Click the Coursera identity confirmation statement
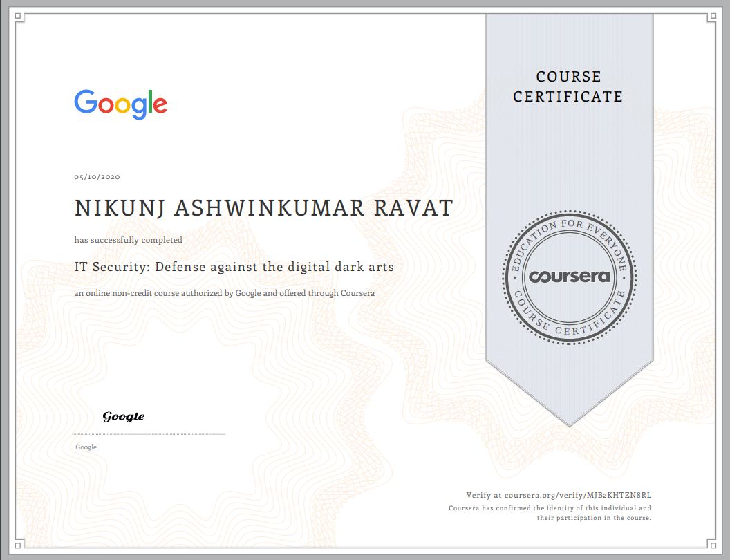 pyautogui.click(x=550, y=513)
